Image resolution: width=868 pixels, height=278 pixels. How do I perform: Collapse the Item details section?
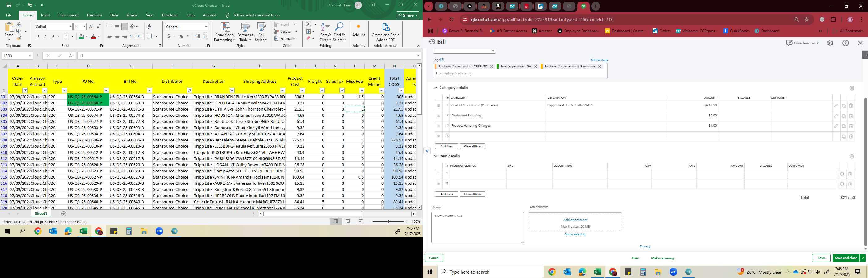(x=436, y=156)
